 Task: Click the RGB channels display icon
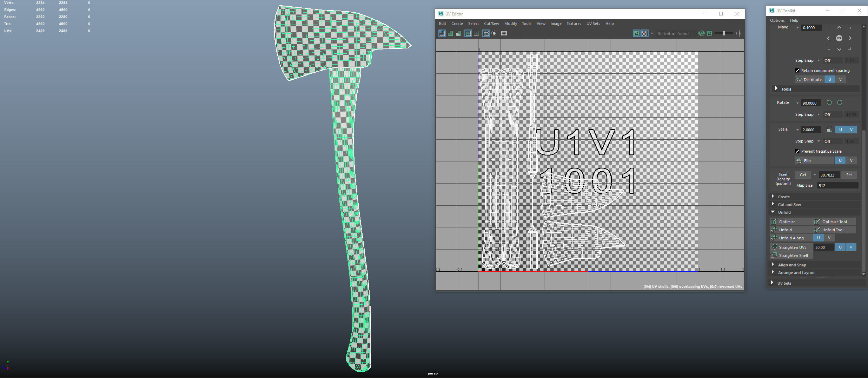coord(701,33)
